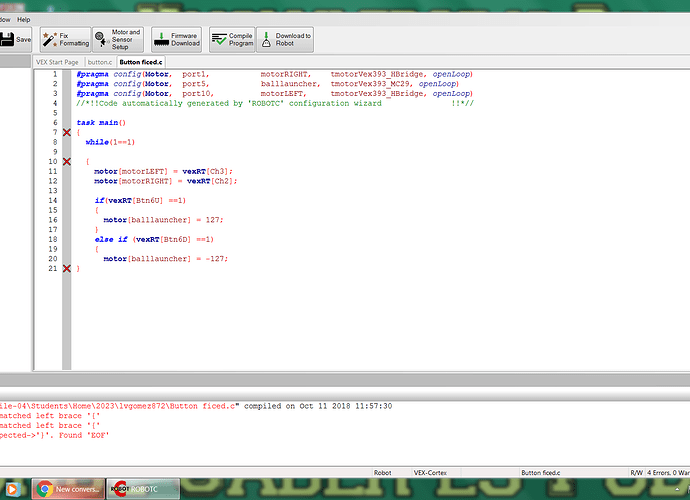Open Chrome New conversation taskbar item
690x500 pixels.
point(68,489)
